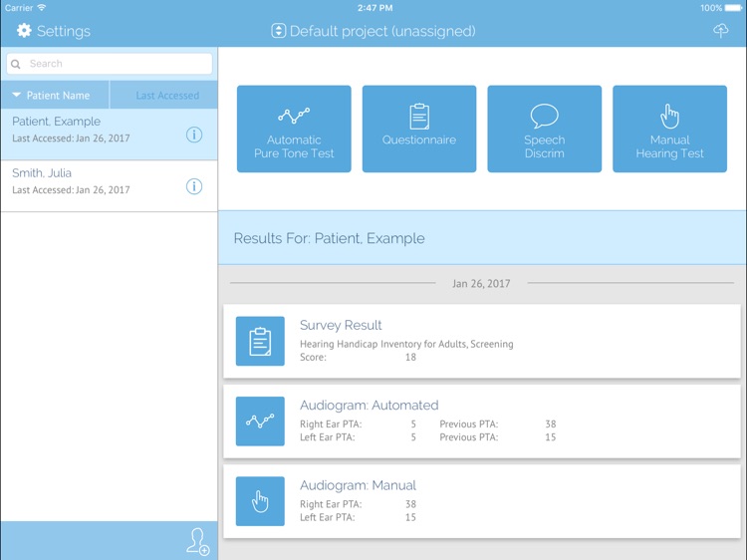Toggle the Patient Name sort arrow
The width and height of the screenshot is (747, 560).
(16, 95)
